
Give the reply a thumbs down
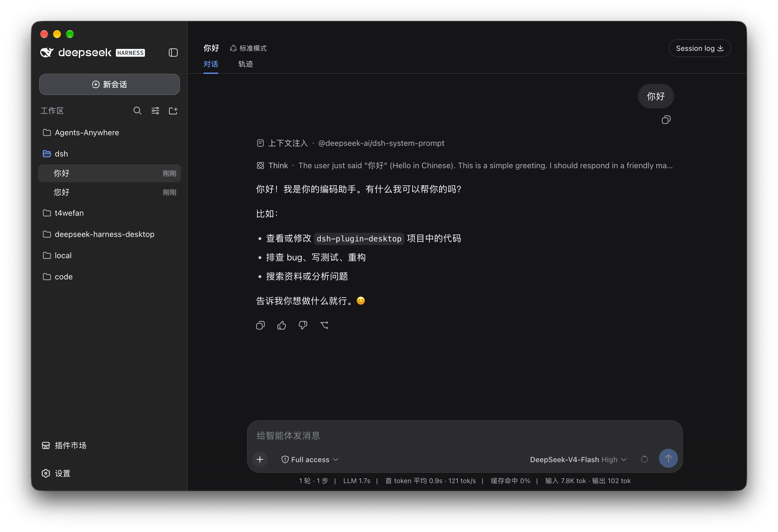303,326
